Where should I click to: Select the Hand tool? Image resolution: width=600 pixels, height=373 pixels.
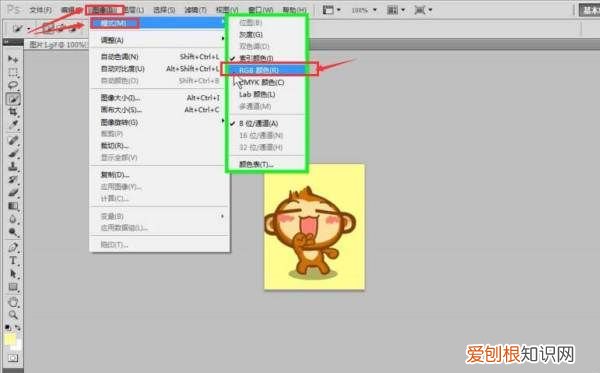[13, 301]
